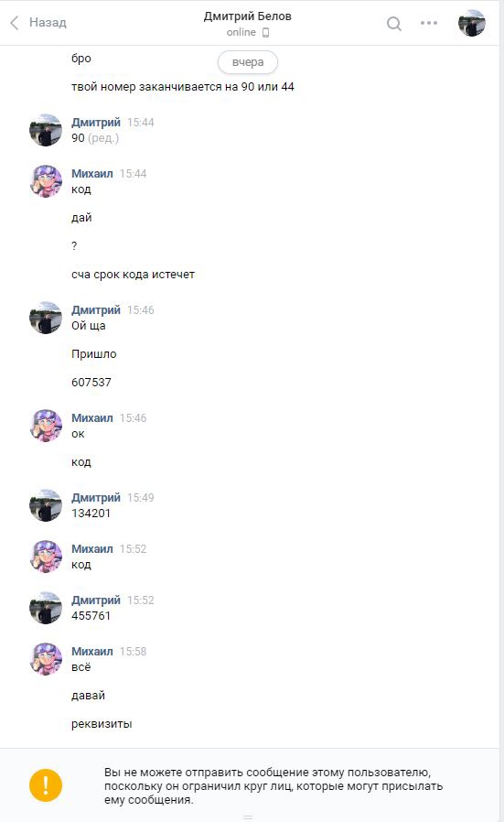
Task: Click the (ред.) edited label
Action: point(103,138)
